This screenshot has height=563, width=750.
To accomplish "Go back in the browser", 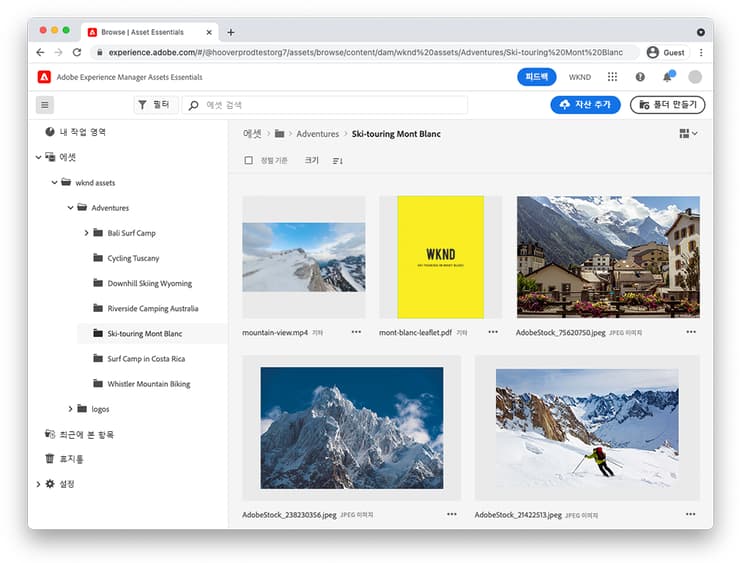I will click(x=40, y=53).
